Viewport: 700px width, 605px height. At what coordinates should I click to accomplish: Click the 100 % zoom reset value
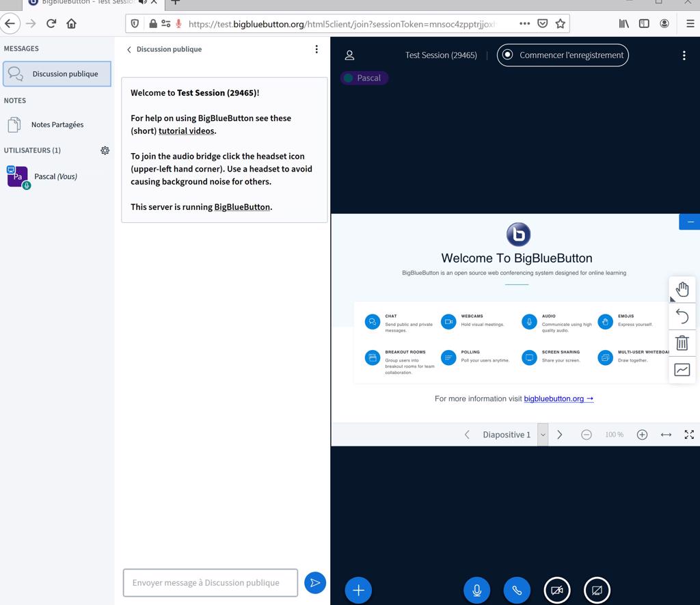[615, 435]
